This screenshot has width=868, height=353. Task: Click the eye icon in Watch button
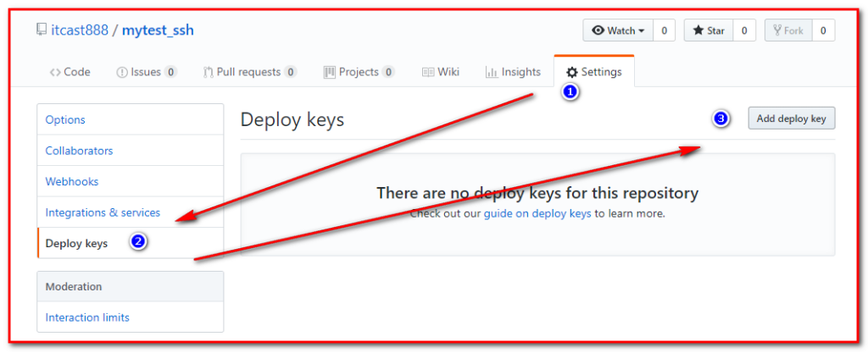598,30
